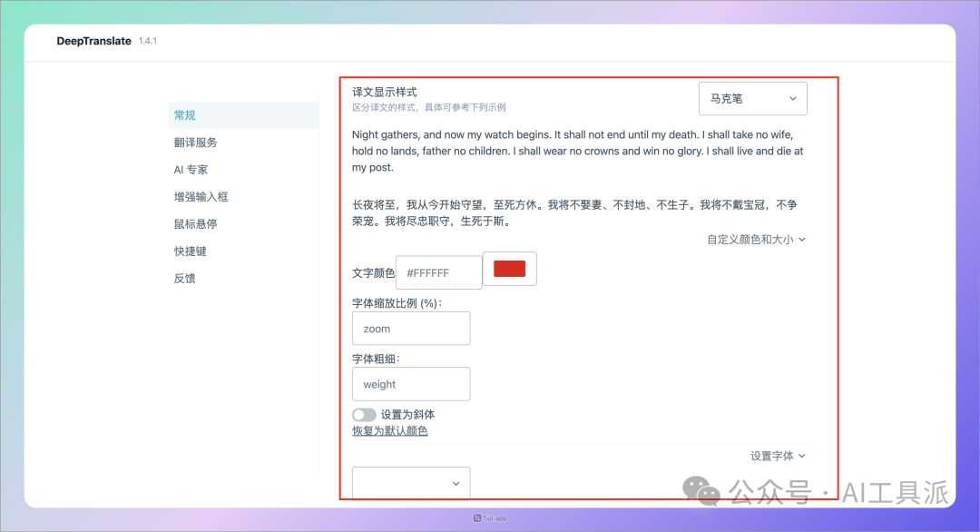Click the 译文显示样式 heading
The width and height of the screenshot is (980, 532).
[385, 92]
